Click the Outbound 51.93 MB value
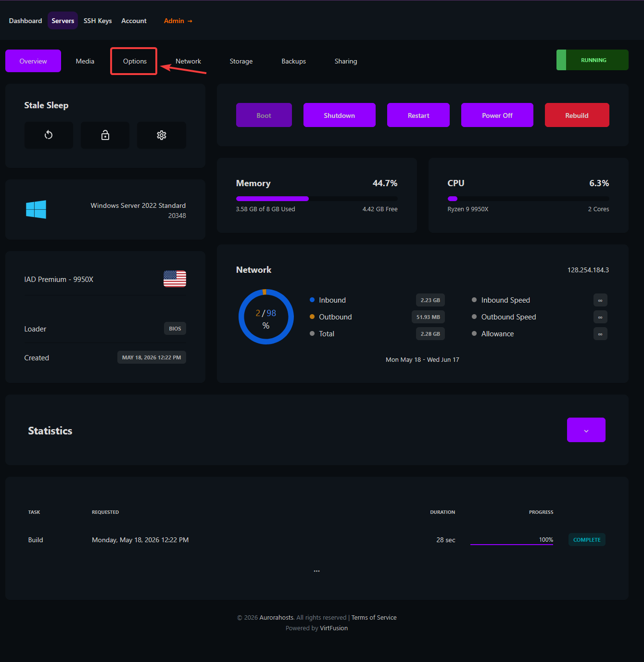644x662 pixels. (x=428, y=317)
